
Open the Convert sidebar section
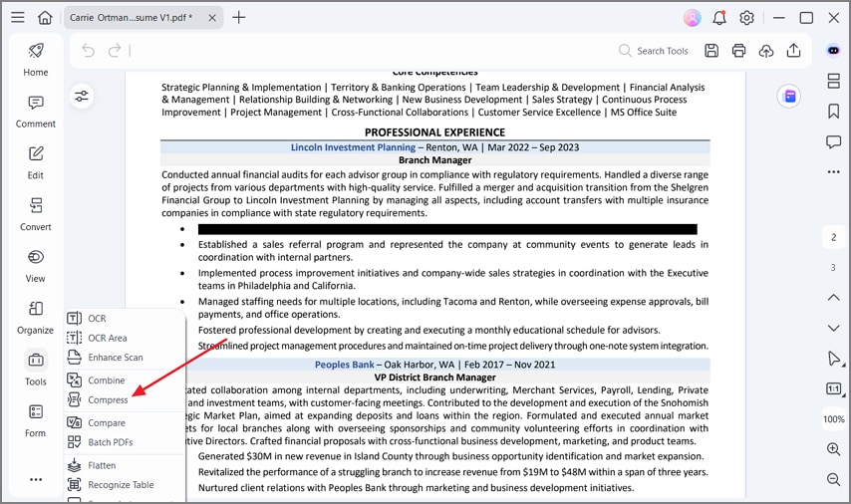tap(36, 214)
